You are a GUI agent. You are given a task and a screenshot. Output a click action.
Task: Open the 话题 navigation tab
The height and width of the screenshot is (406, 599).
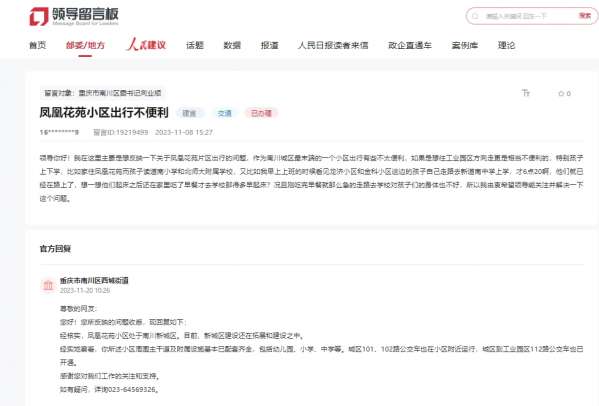tap(195, 45)
